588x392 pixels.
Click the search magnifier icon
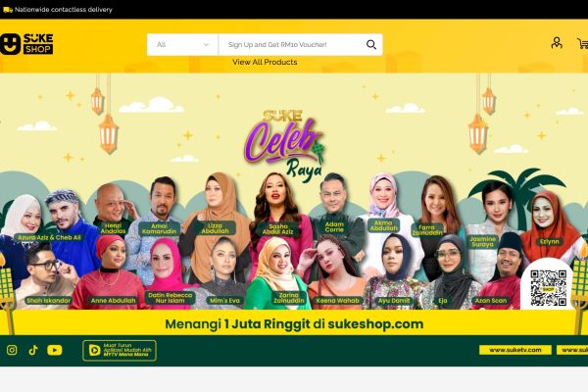[370, 45]
